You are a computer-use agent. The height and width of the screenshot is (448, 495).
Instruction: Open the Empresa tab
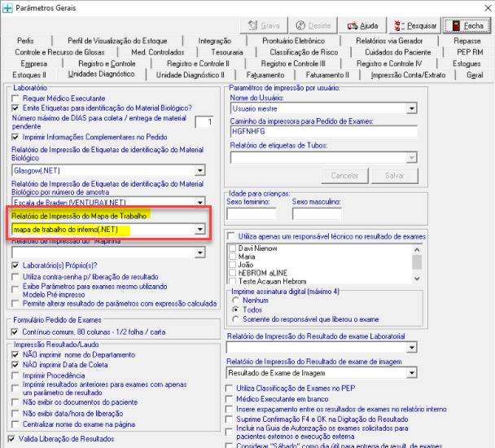pyautogui.click(x=33, y=64)
